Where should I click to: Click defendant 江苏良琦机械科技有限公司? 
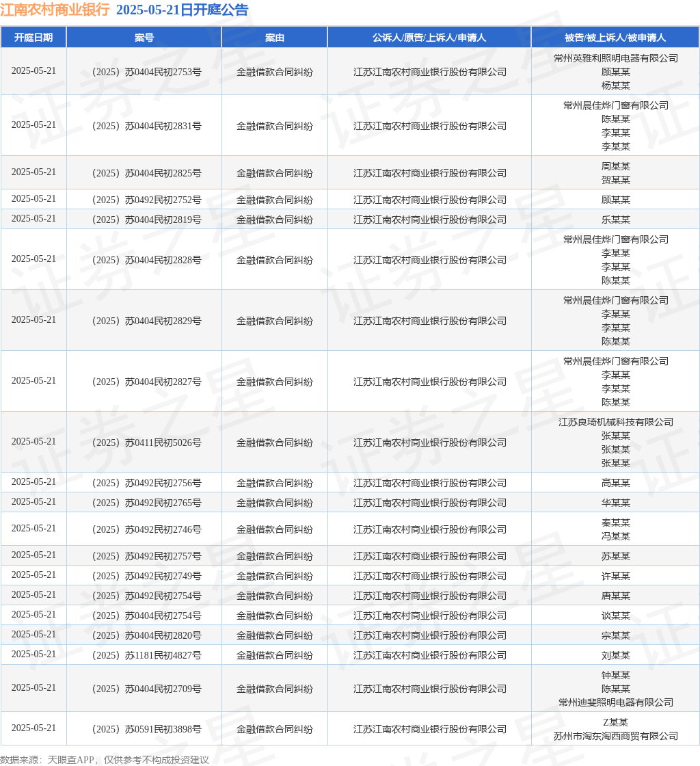[x=615, y=422]
